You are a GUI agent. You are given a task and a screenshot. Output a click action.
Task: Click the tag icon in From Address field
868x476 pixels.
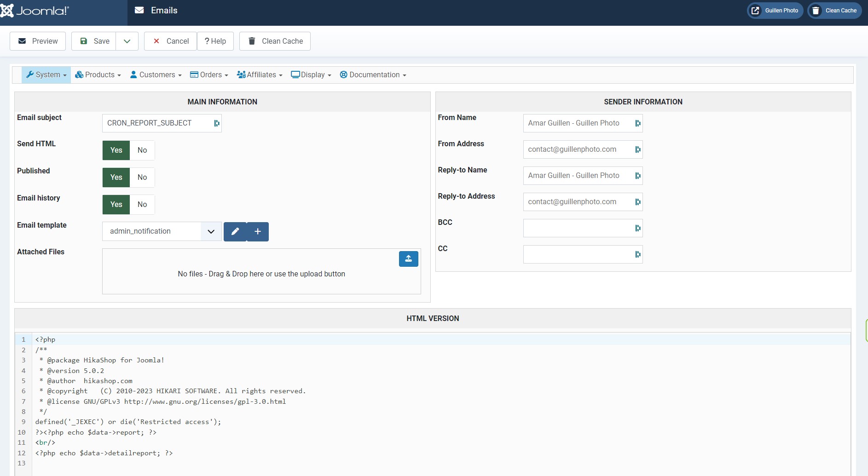tap(637, 149)
